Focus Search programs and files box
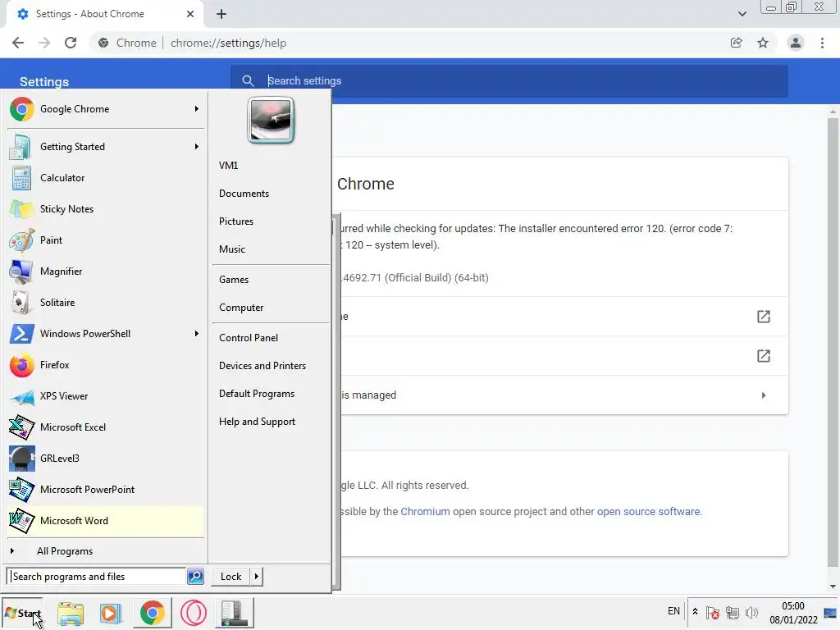This screenshot has width=840, height=630. 97,577
